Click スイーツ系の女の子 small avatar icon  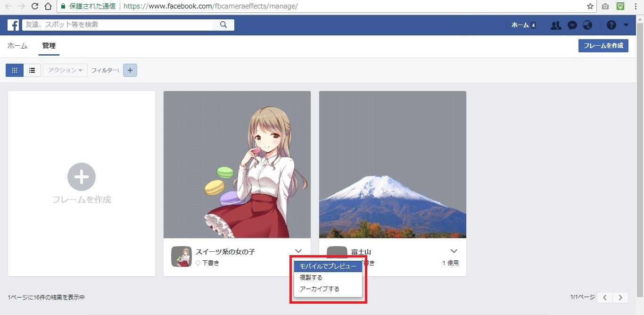[x=182, y=257]
